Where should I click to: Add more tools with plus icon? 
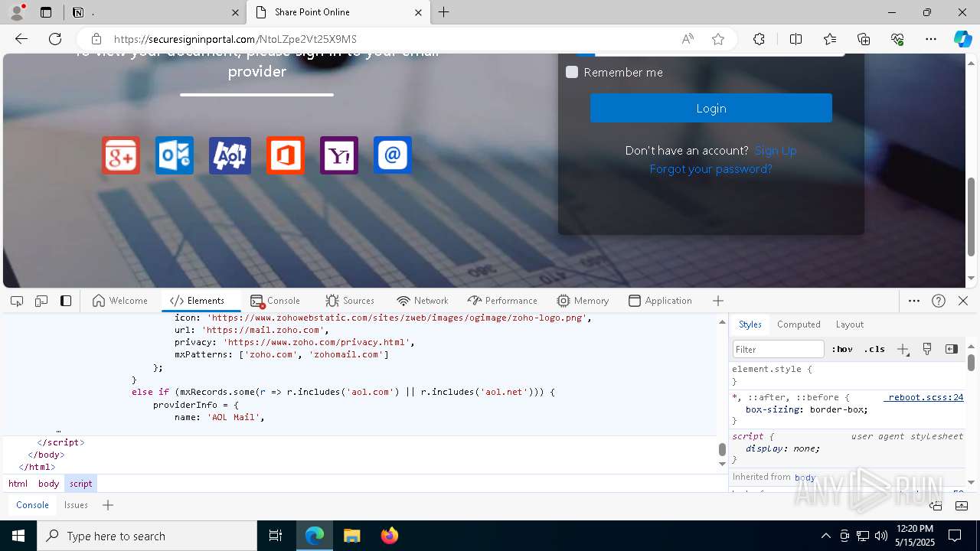tap(718, 301)
